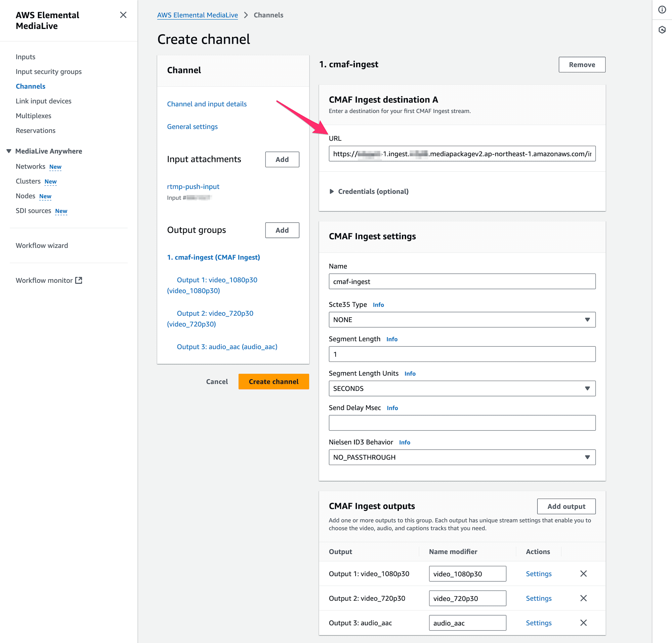Open Settings for Output 2 video_720p30

click(539, 598)
